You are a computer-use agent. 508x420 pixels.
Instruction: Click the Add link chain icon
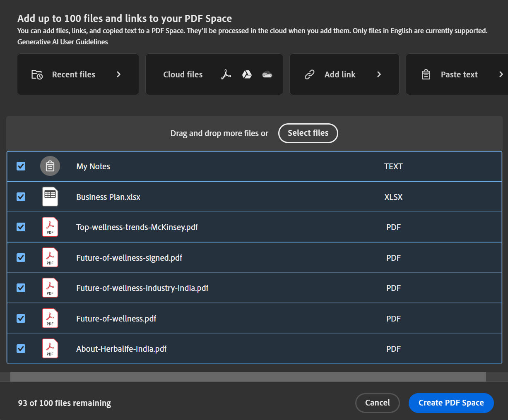coord(310,74)
